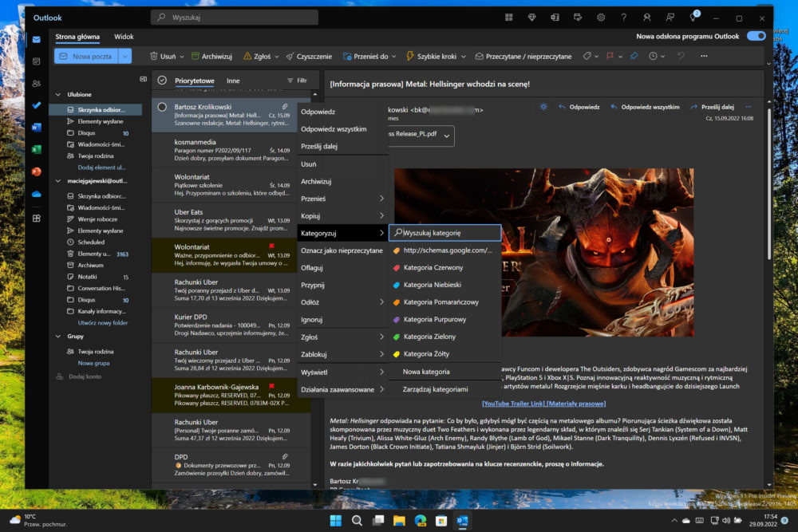Open Help question mark icon

pos(624,18)
